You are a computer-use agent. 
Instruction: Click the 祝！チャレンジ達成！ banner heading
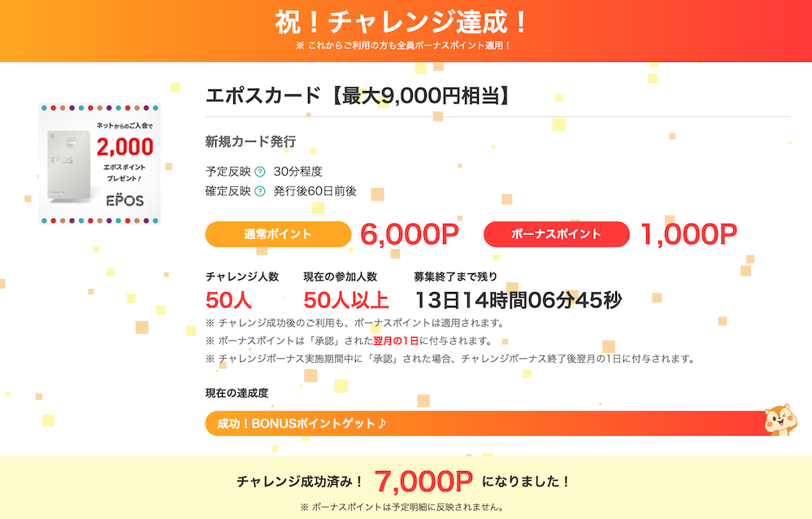pos(402,23)
